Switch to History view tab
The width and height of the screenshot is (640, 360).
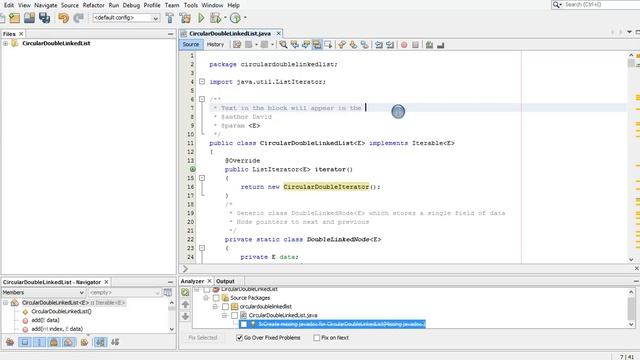point(215,44)
